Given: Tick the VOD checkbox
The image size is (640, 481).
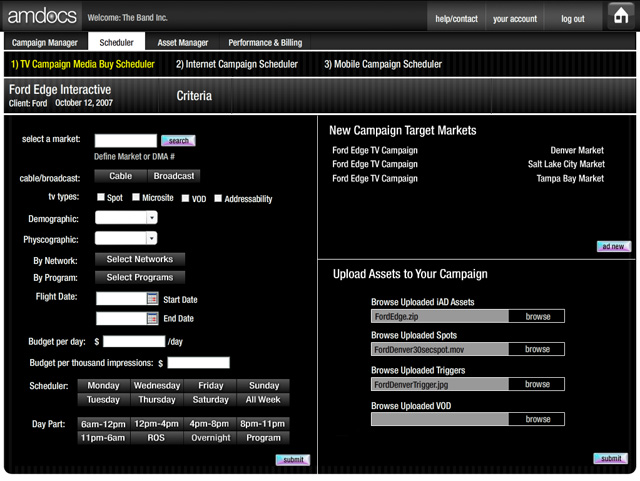Looking at the screenshot, I should pyautogui.click(x=185, y=198).
